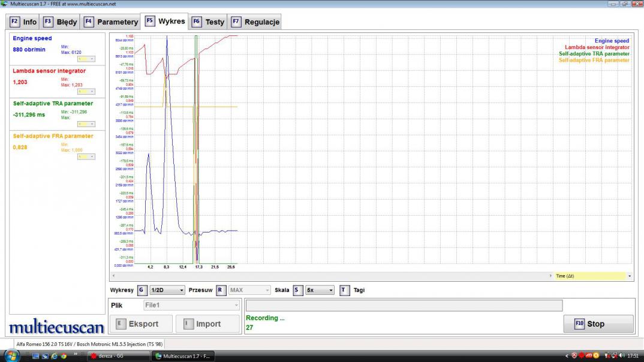Click graph scrollbar right arrow
Screen dimensions: 644x362
tap(550, 276)
